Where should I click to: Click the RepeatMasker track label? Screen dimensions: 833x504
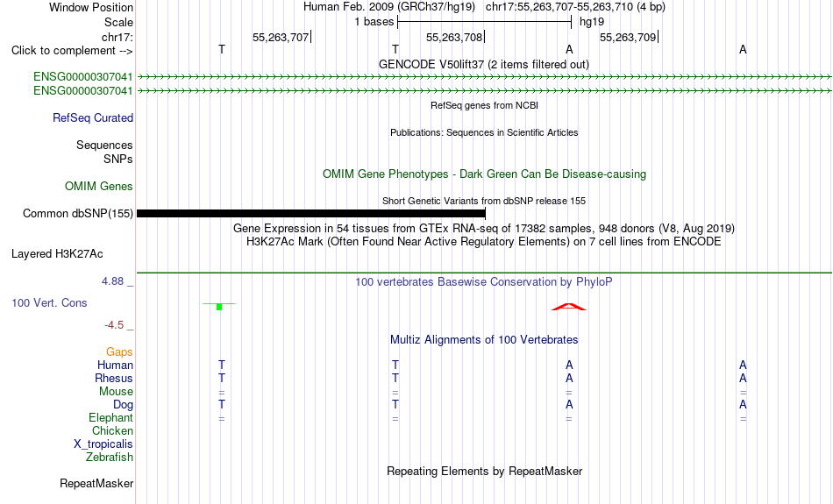point(96,484)
